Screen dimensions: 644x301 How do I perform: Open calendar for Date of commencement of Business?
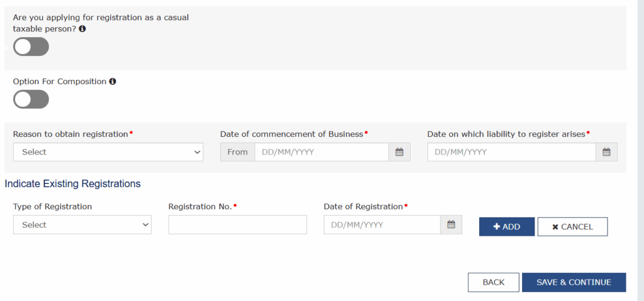[399, 152]
